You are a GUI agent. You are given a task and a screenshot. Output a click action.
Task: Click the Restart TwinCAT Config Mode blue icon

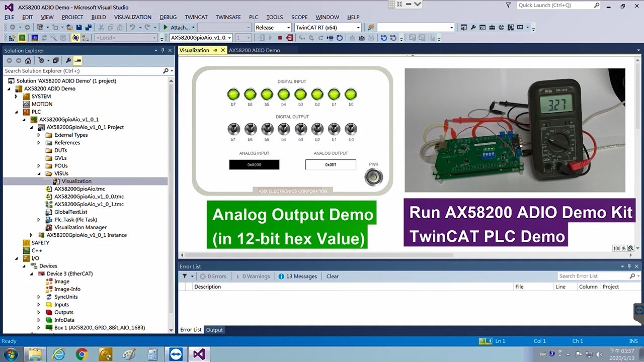(x=35, y=38)
